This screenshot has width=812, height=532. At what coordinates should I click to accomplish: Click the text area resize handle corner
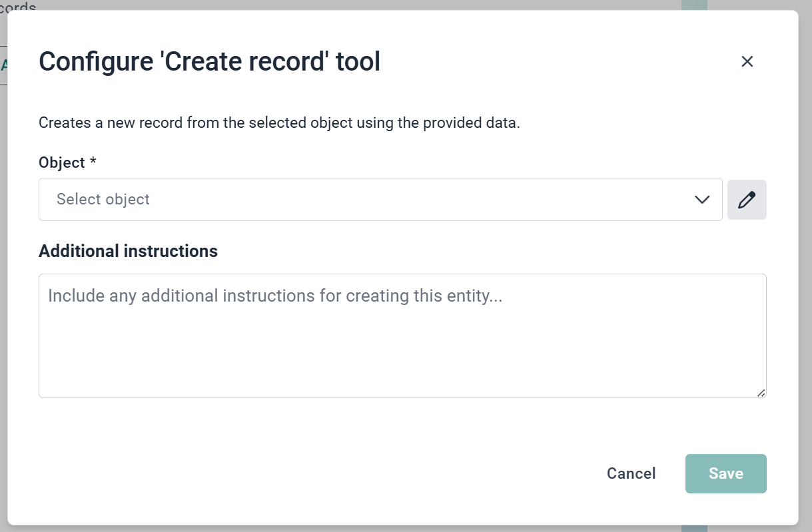point(761,394)
